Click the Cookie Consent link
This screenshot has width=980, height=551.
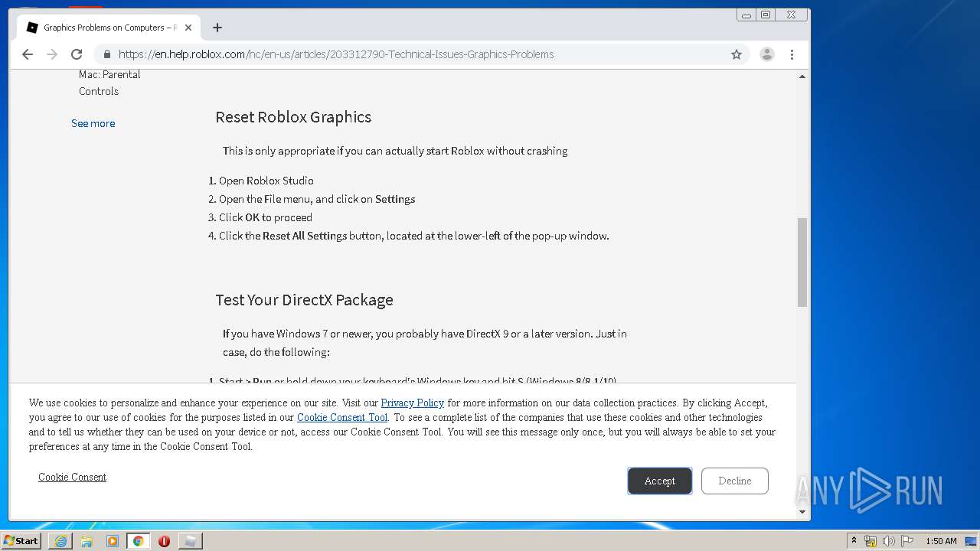[72, 477]
